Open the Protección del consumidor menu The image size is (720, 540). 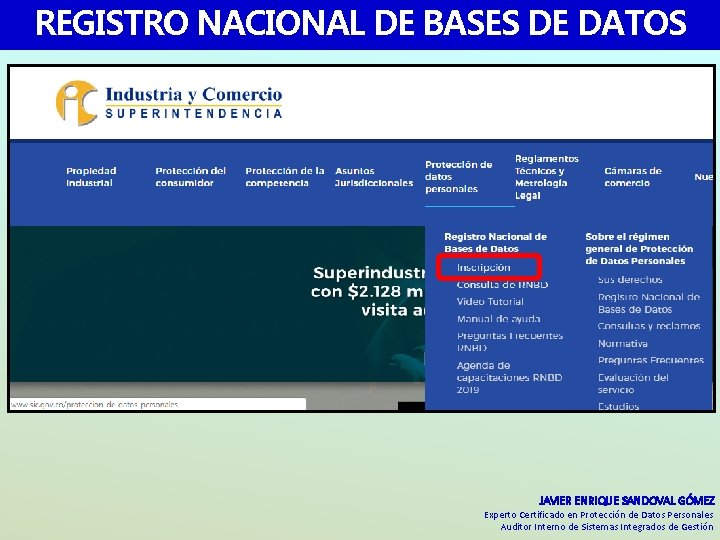(x=191, y=177)
